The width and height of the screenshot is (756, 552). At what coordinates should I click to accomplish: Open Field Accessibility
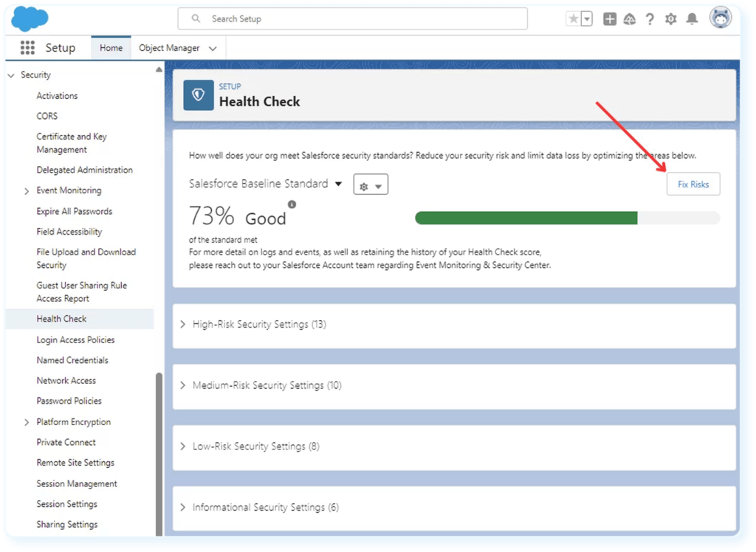[69, 232]
